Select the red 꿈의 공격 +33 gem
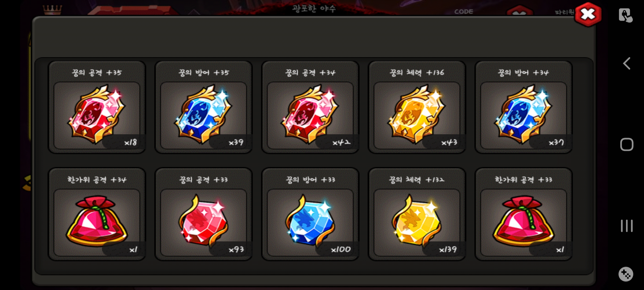Image resolution: width=644 pixels, height=290 pixels. [203, 214]
